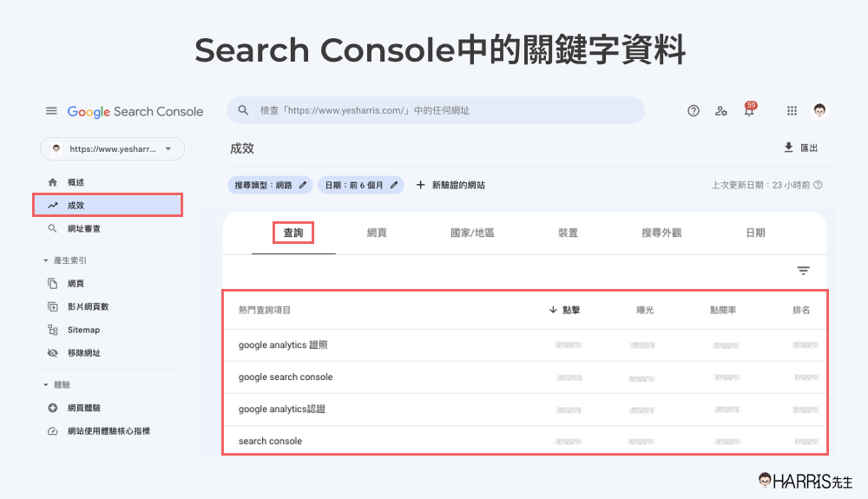Click the download icon beside 匯出
Viewport: 868px width, 499px height.
(788, 148)
